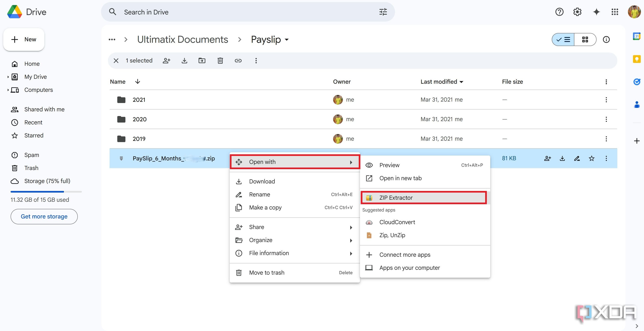
Task: Select Download in context menu
Action: (x=294, y=181)
